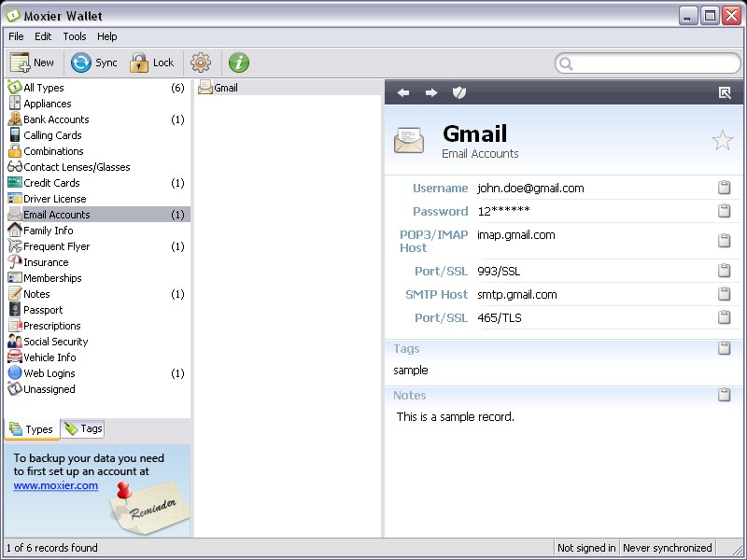Click 'Not signed in' status bar entry
This screenshot has width=747, height=560.
tap(586, 548)
